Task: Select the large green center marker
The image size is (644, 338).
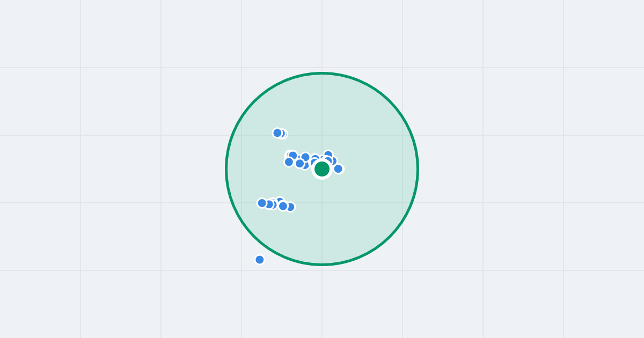Action: pyautogui.click(x=322, y=169)
